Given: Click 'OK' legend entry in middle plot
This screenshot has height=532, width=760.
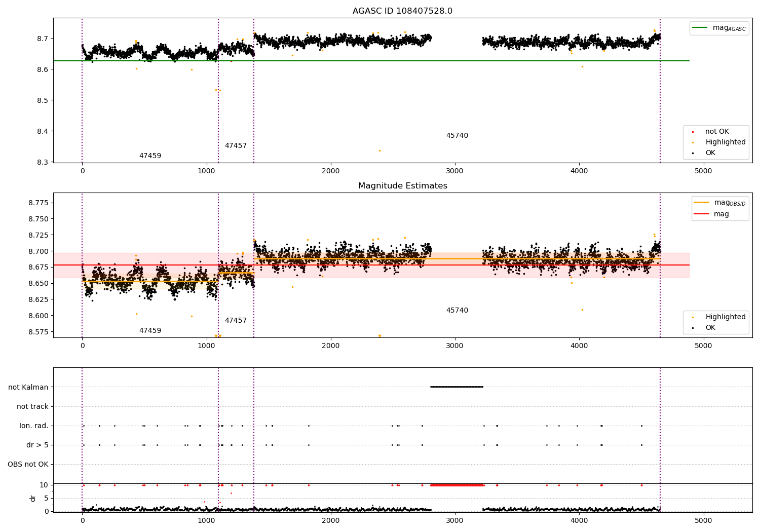Looking at the screenshot, I should (704, 328).
